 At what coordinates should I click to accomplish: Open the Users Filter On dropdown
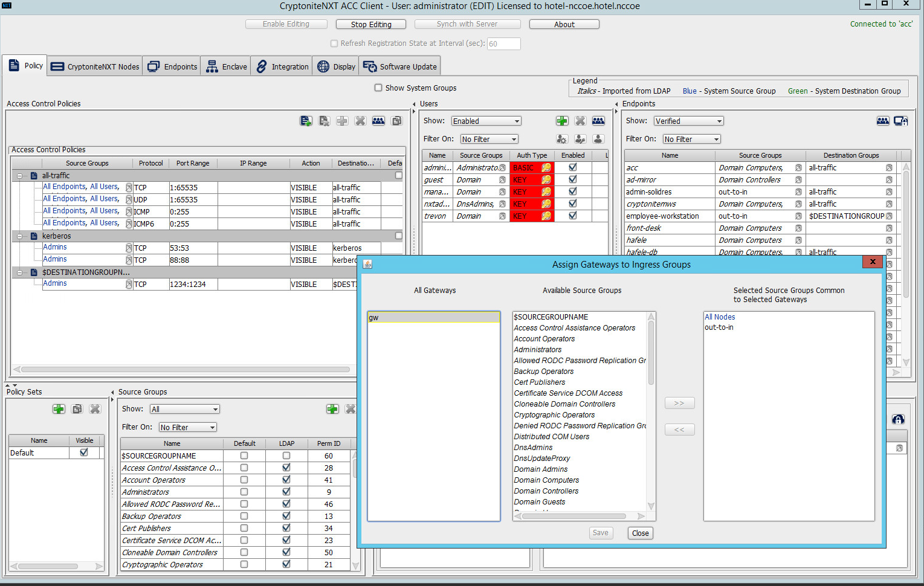point(489,139)
